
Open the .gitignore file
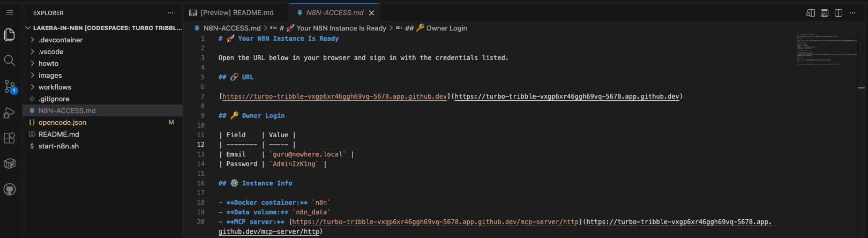tap(103, 99)
